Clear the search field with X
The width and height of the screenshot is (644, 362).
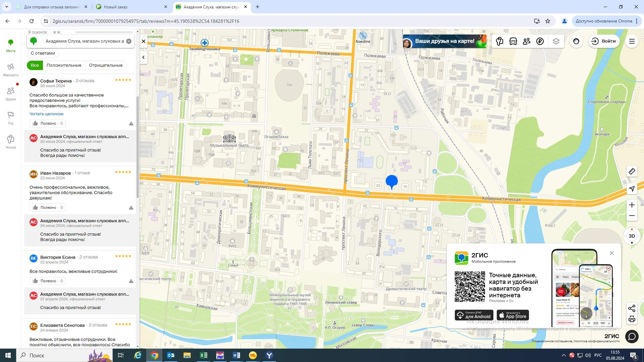point(129,41)
